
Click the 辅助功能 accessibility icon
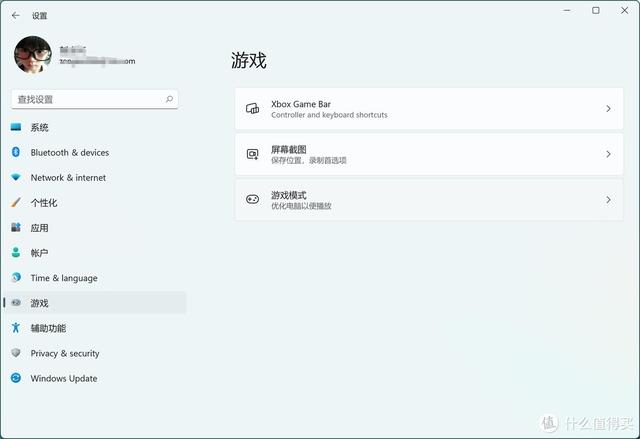coord(16,328)
